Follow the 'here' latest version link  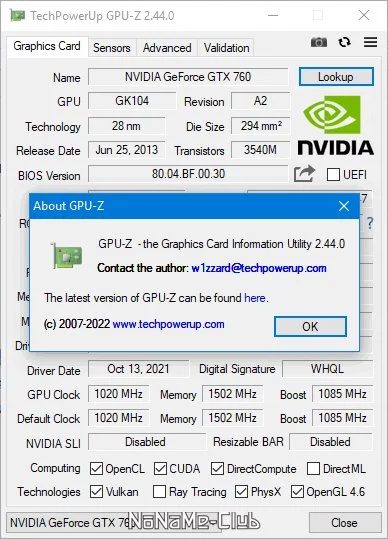[255, 298]
